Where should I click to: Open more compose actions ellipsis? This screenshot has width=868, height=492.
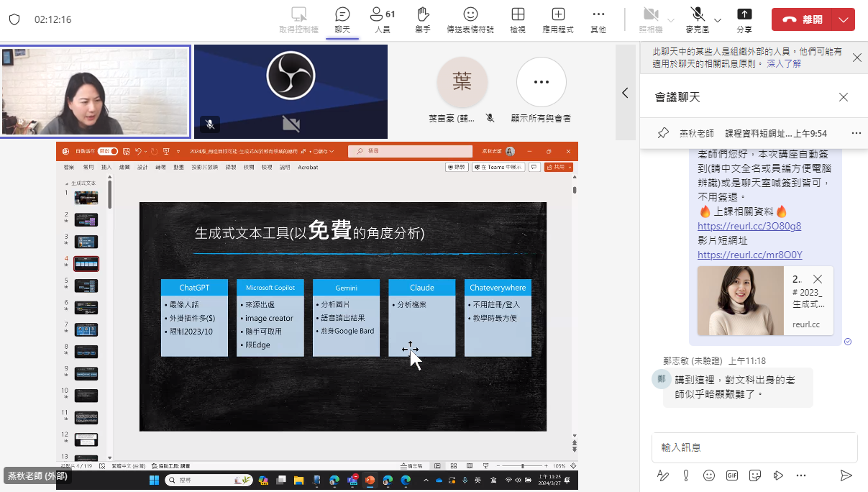[x=801, y=475]
